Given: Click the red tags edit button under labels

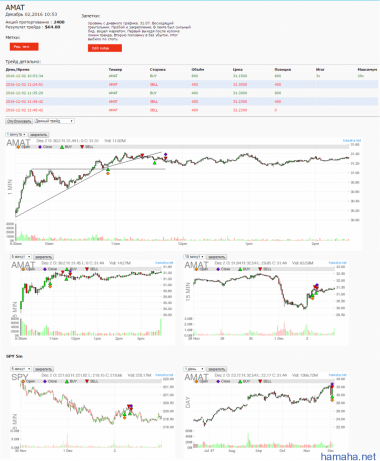Looking at the screenshot, I should coord(24,47).
